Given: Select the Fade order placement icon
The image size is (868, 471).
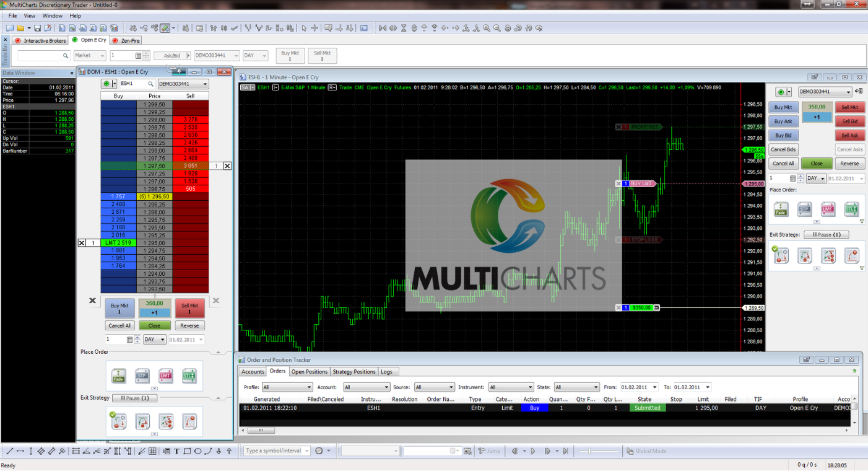Looking at the screenshot, I should coord(780,209).
